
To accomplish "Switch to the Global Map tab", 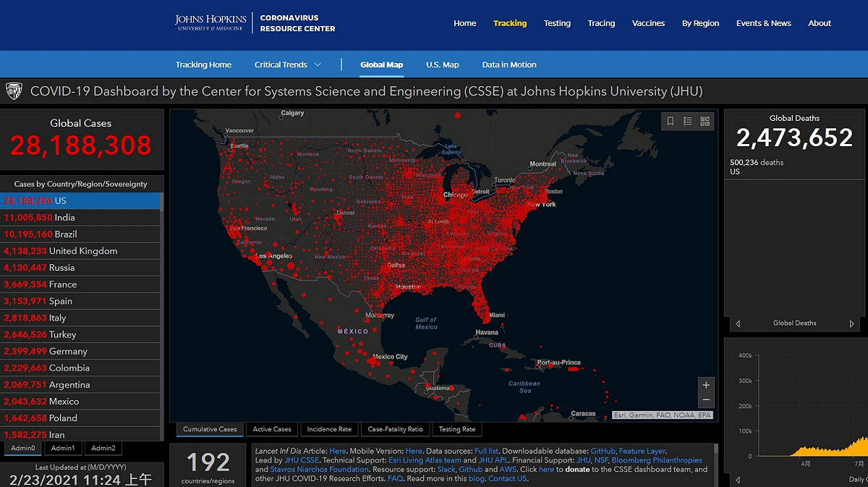I will pos(382,64).
